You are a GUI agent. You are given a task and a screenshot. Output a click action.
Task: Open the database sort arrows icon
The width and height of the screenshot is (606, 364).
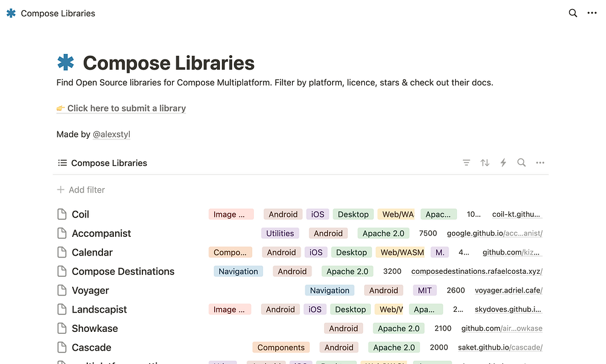tap(485, 163)
